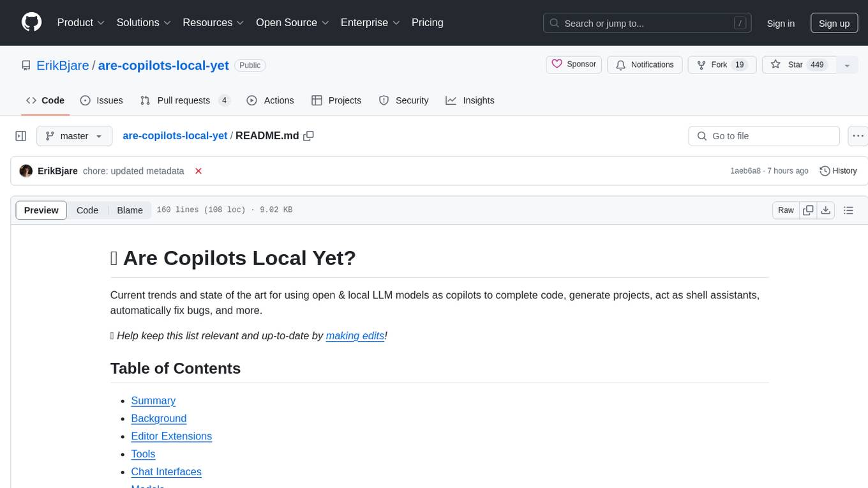Click the Sign in link

[x=781, y=23]
